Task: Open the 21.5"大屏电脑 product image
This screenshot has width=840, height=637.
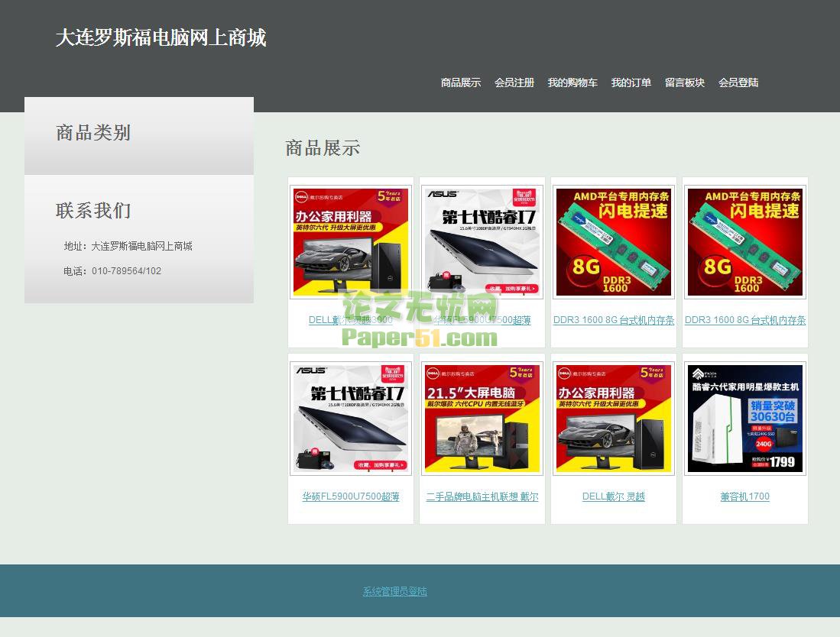Action: click(x=482, y=418)
